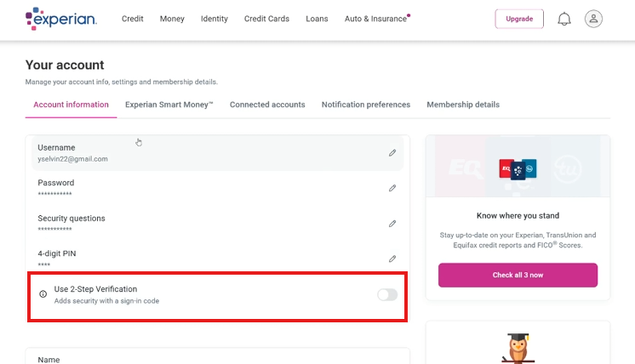Edit Username with the pencil icon
635x364 pixels.
392,153
